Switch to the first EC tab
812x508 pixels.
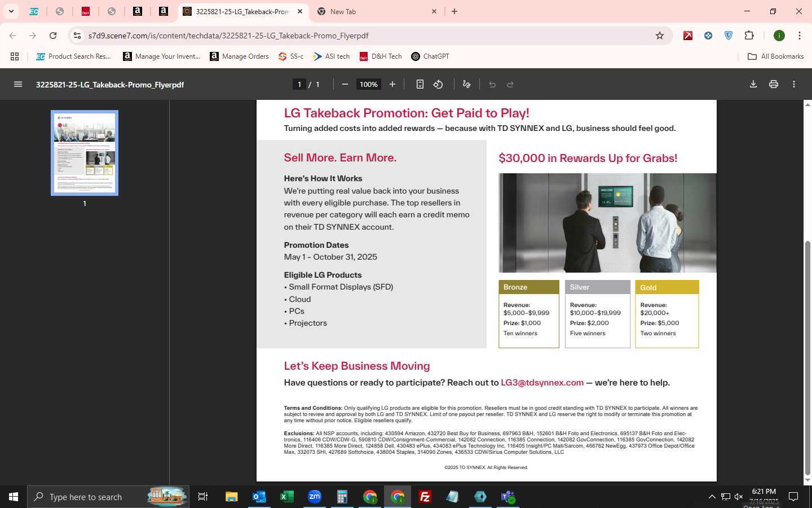click(x=34, y=11)
